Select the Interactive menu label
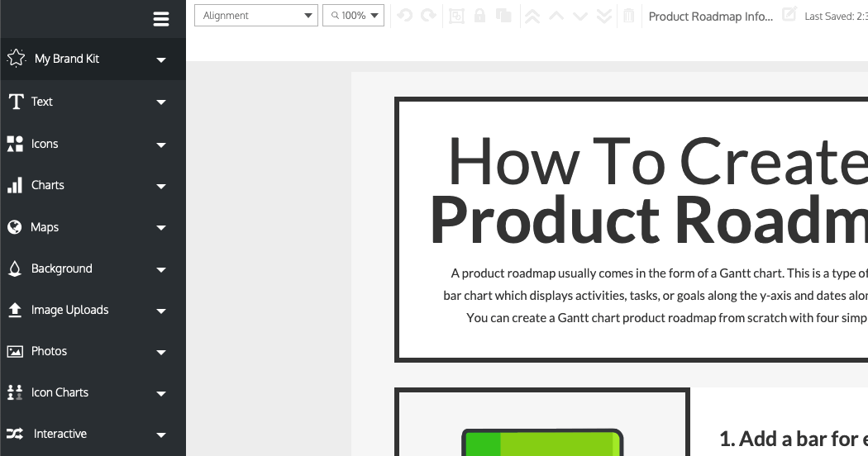The image size is (868, 456). (x=60, y=434)
